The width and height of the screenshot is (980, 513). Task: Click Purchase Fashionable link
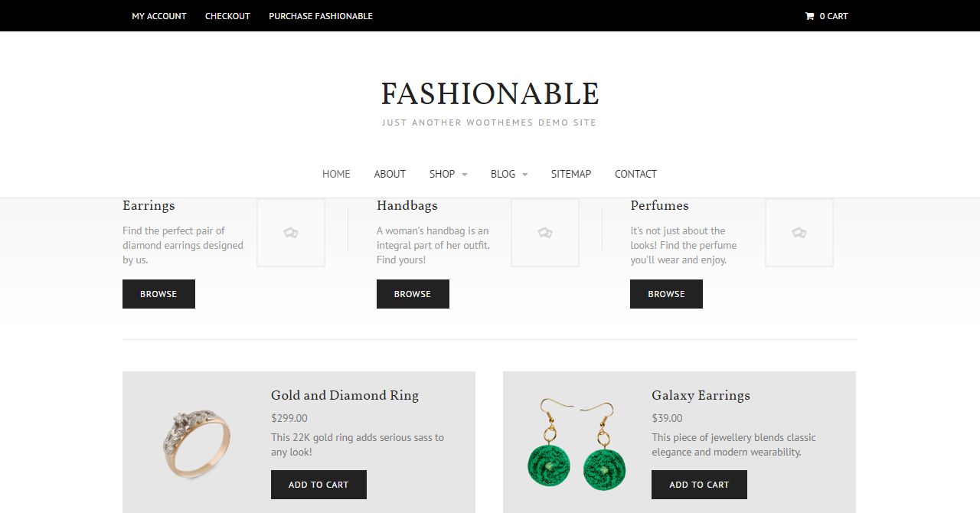pyautogui.click(x=321, y=16)
